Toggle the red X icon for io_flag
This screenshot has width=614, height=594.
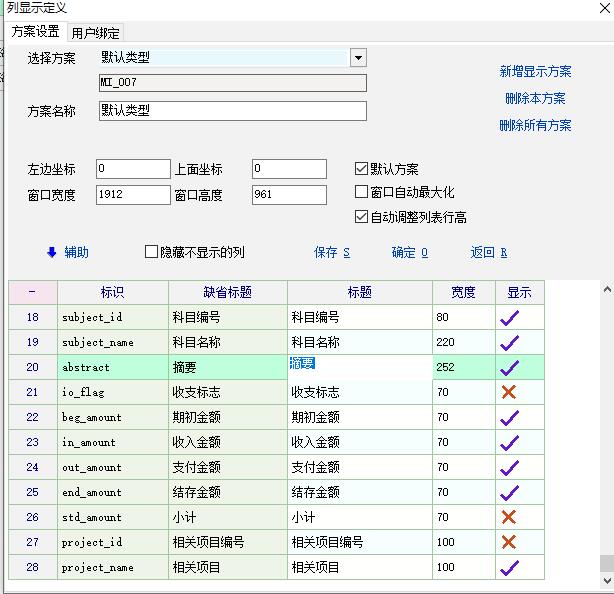tap(509, 392)
